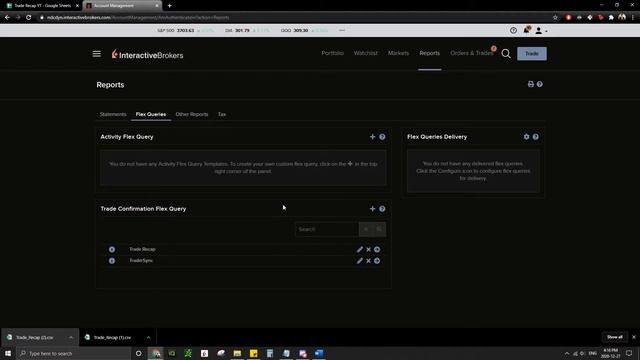The width and height of the screenshot is (640, 360).
Task: Open the Trade_Recap (1).csv download
Action: pyautogui.click(x=112, y=338)
